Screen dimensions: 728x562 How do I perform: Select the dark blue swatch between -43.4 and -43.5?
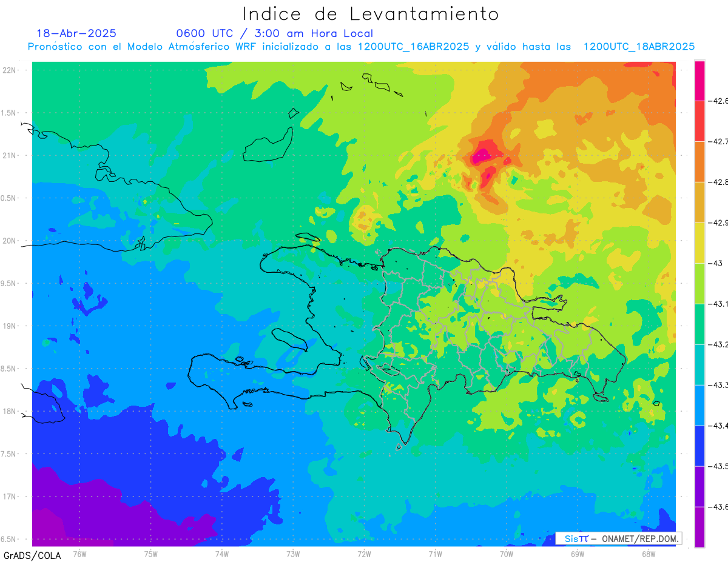(699, 446)
